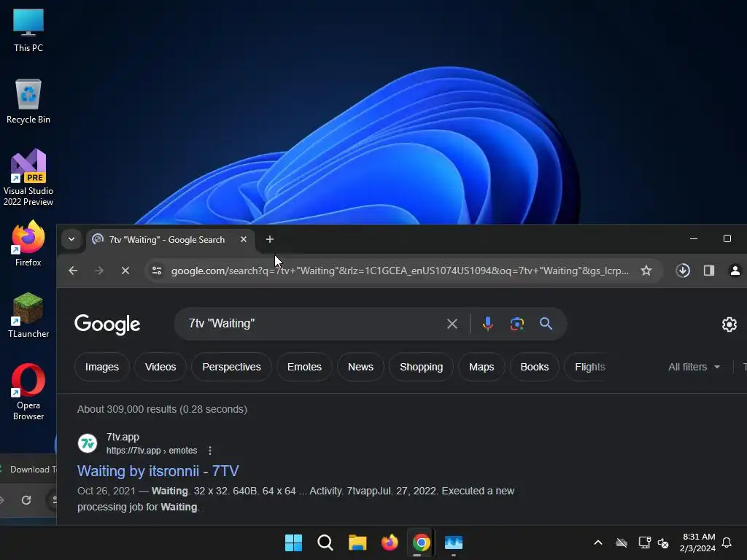Open more options for 7tv.app result

(210, 451)
